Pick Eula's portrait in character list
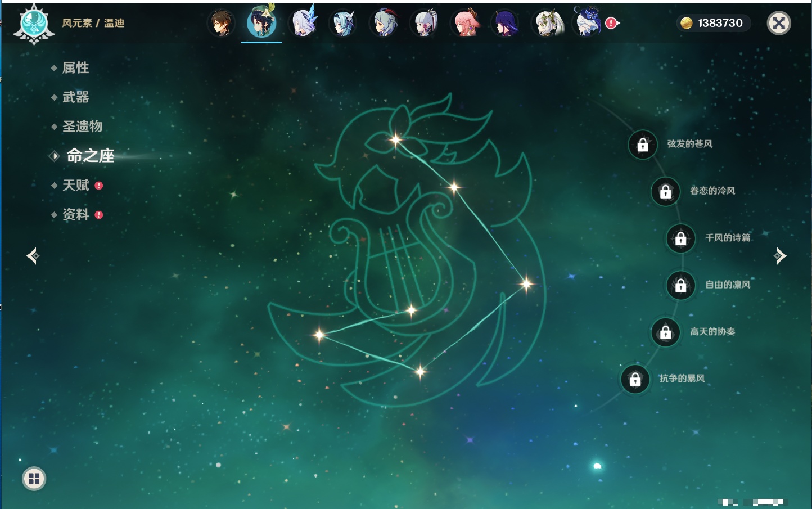 coord(343,24)
